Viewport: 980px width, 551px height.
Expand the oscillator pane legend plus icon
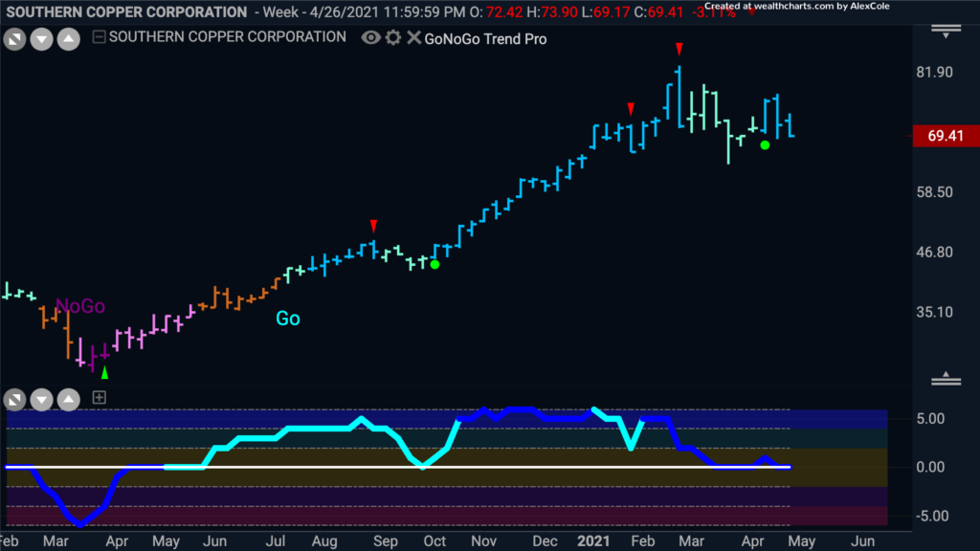pos(99,397)
